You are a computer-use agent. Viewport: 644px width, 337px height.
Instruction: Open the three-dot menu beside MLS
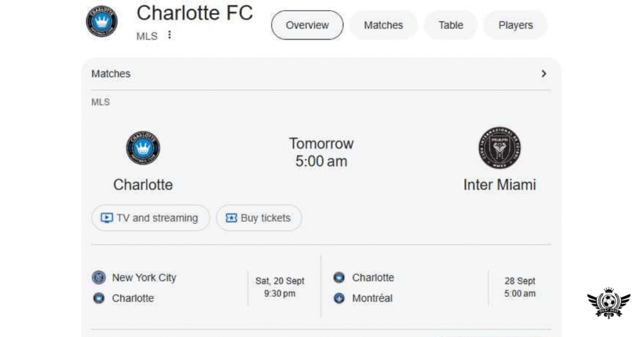(169, 35)
